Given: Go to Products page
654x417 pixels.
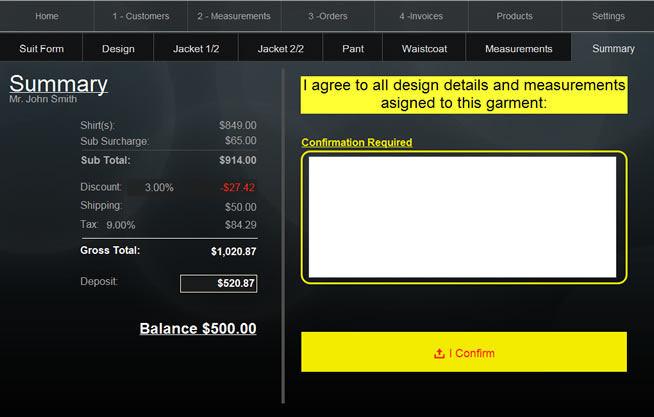Looking at the screenshot, I should pyautogui.click(x=515, y=16).
